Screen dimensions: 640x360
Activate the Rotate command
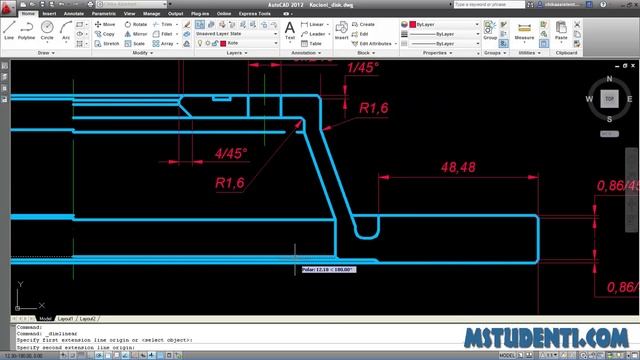(x=136, y=24)
